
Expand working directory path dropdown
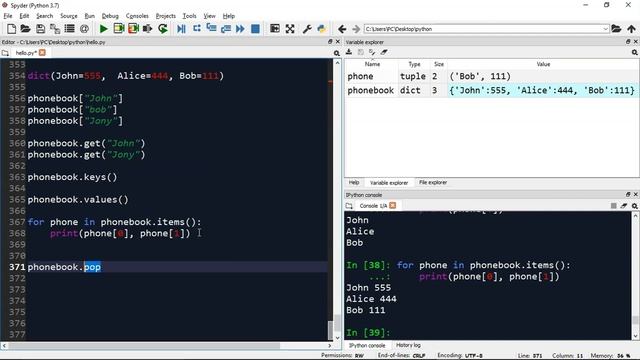(x=605, y=29)
